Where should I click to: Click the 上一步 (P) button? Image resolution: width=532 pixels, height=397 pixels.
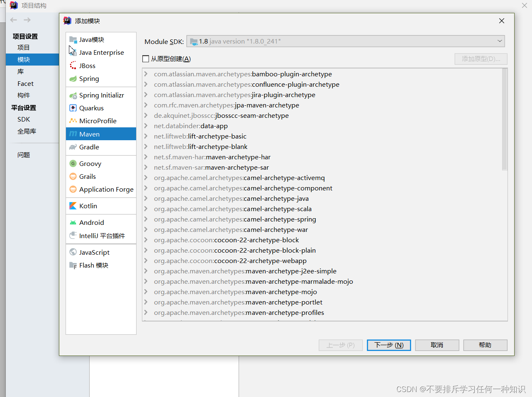[x=341, y=345]
